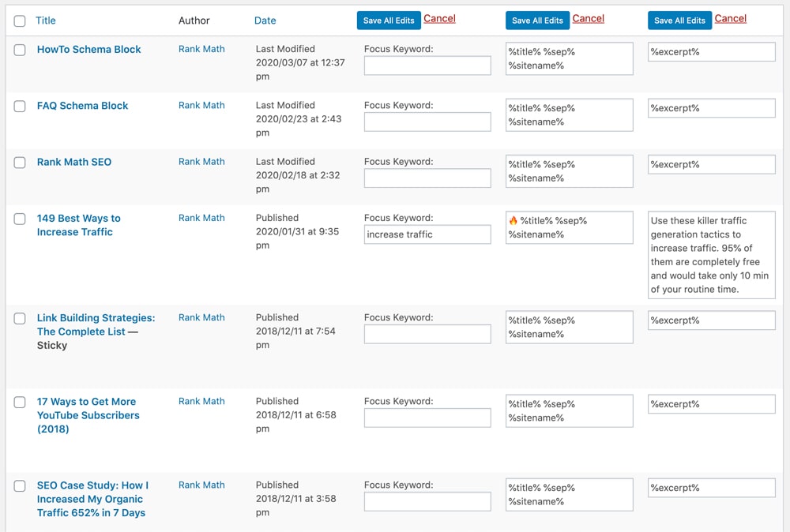Open the FAQ Schema Block post
This screenshot has height=532, width=790.
point(82,106)
